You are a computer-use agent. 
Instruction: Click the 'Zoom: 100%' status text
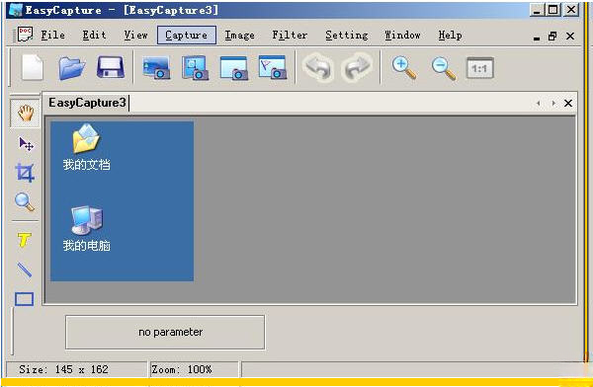(x=182, y=369)
